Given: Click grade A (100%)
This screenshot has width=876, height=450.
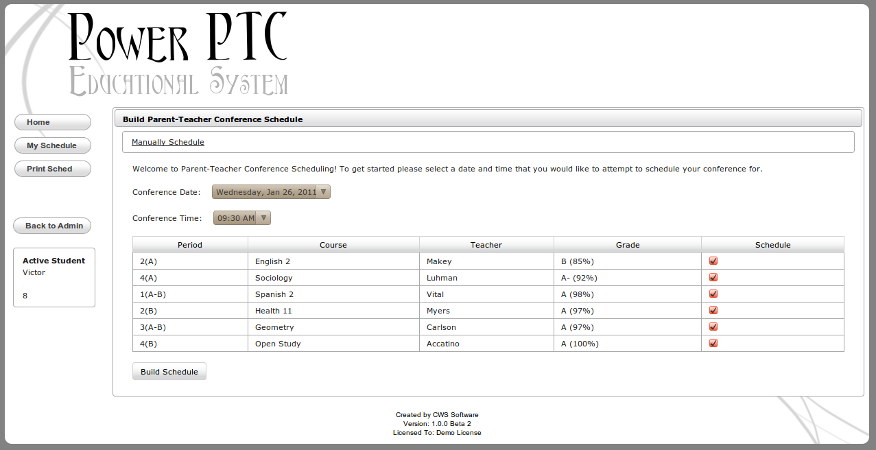Looking at the screenshot, I should [x=579, y=344].
